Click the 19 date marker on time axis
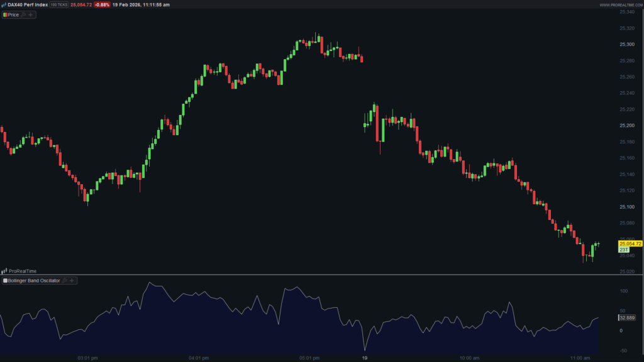The width and height of the screenshot is (644, 362). coord(365,358)
